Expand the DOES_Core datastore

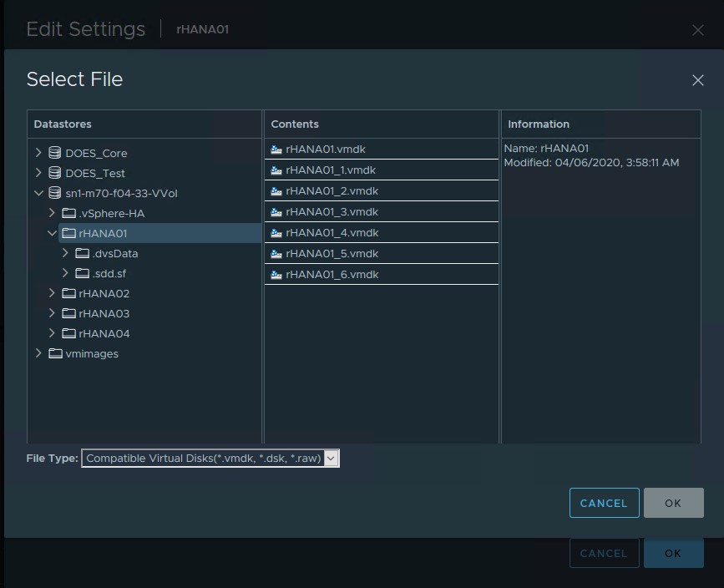coord(38,152)
